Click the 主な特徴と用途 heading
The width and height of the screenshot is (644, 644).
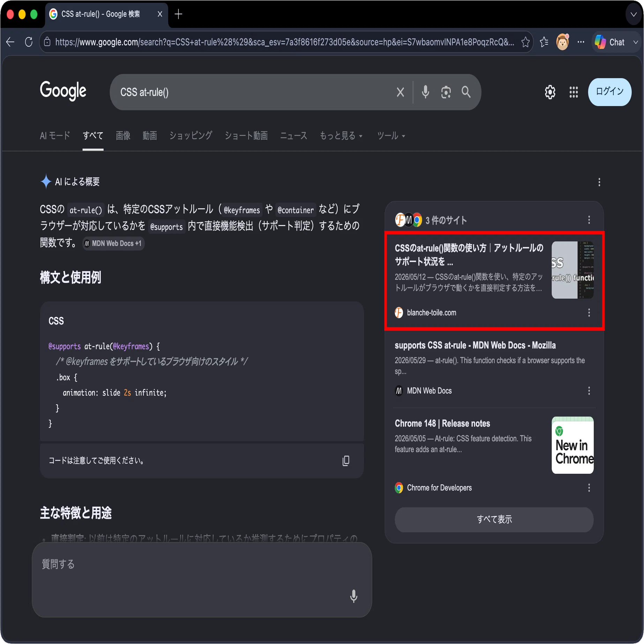[76, 513]
